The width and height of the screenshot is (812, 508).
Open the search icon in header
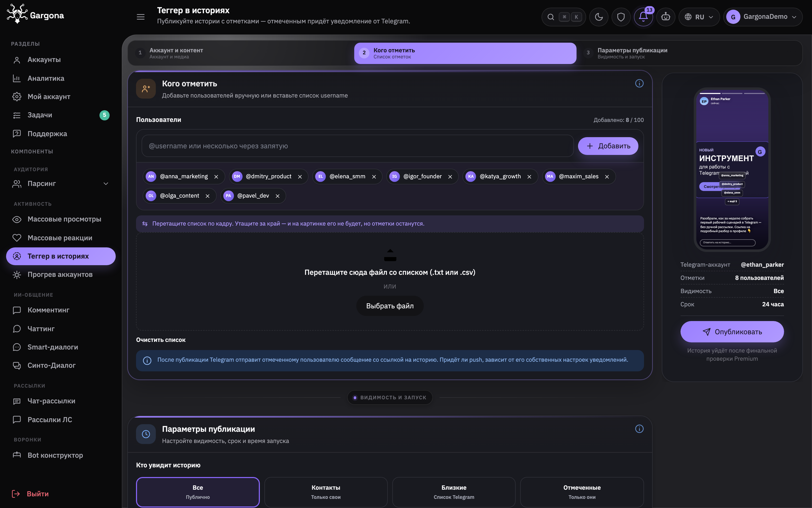pos(551,17)
